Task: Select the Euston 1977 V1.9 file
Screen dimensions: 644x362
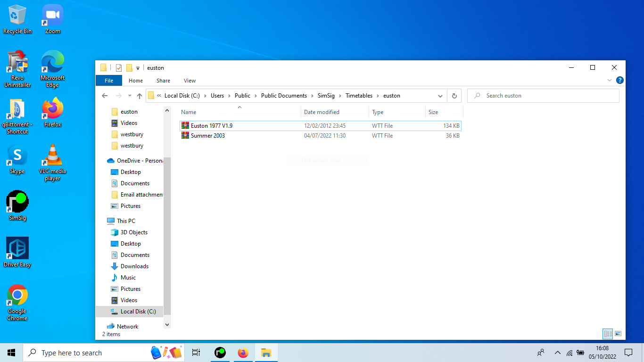Action: 321,126
